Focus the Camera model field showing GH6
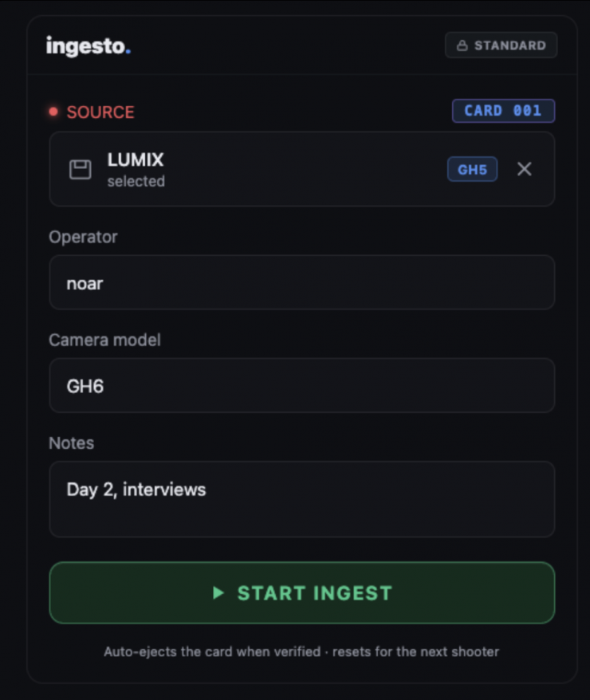Image resolution: width=590 pixels, height=700 pixels. pos(302,385)
